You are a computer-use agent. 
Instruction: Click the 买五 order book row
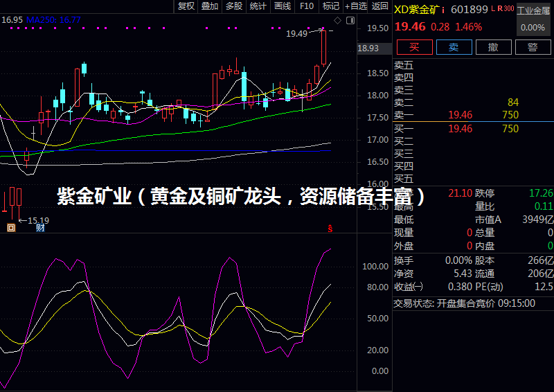click(x=474, y=179)
